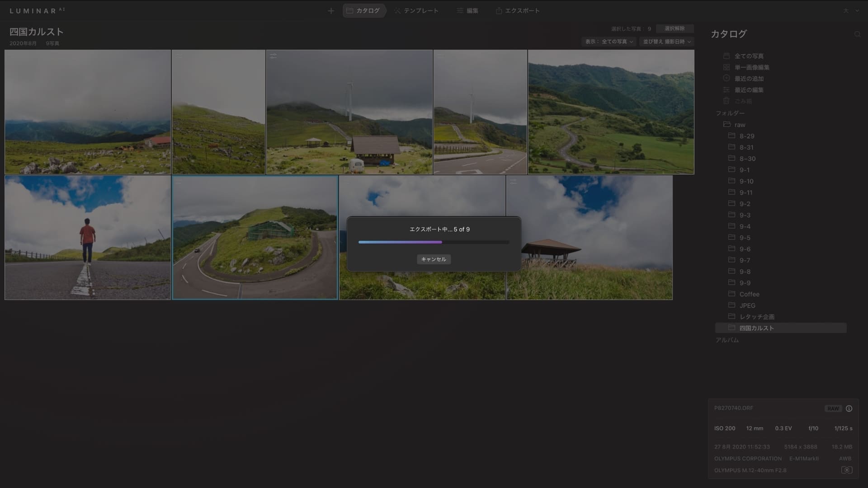Screen dimensions: 868x488
Task: Expand the 表示: 全ての写真 filter dropdown
Action: (x=609, y=42)
